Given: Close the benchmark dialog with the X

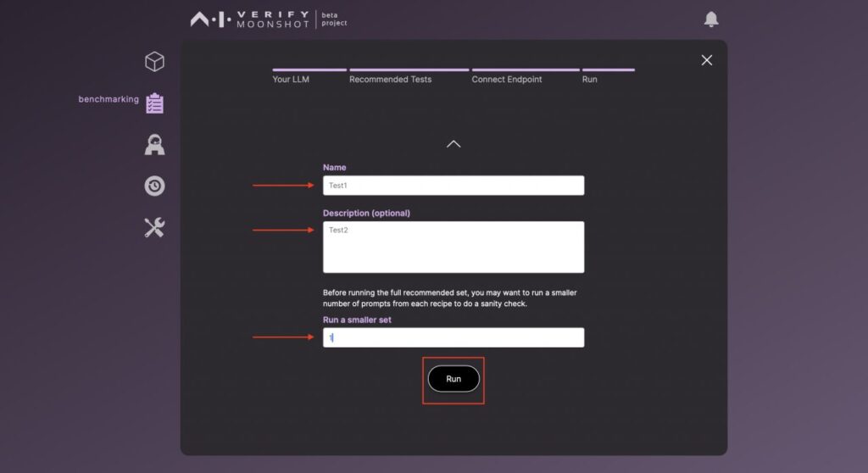Looking at the screenshot, I should coord(707,60).
